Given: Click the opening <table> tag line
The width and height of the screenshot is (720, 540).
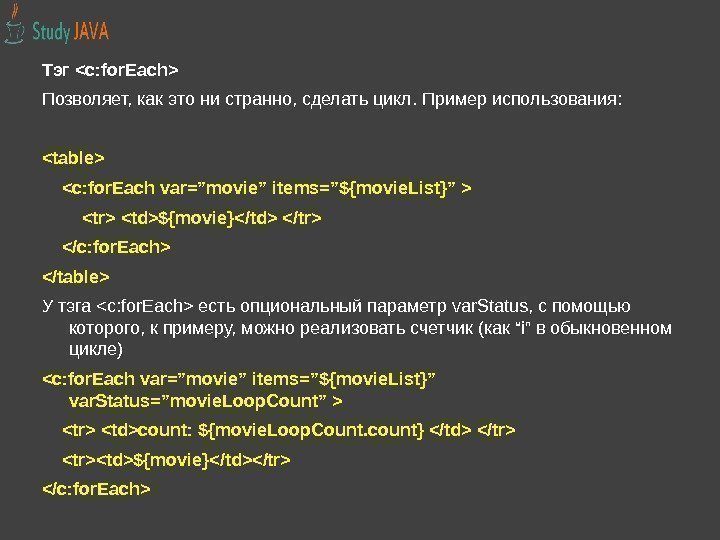Looking at the screenshot, I should pyautogui.click(x=73, y=157).
